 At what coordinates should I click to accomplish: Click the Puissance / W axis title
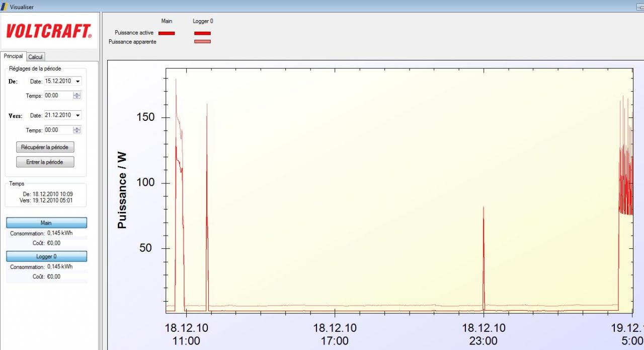[122, 190]
